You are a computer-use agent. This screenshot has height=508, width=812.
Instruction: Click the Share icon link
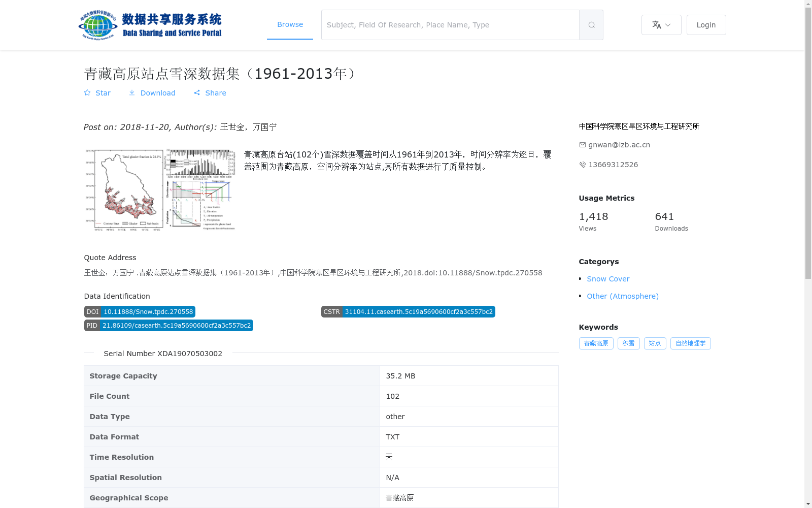197,93
